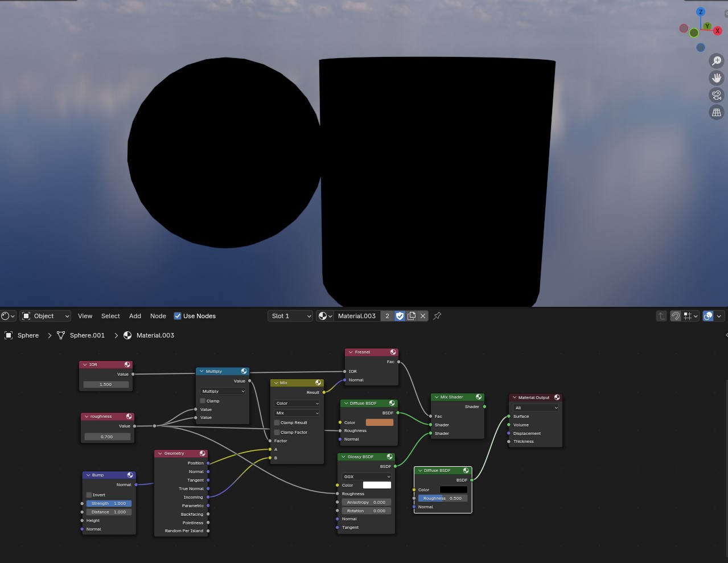728x563 pixels.
Task: Open the browse material dropdown
Action: 325,316
